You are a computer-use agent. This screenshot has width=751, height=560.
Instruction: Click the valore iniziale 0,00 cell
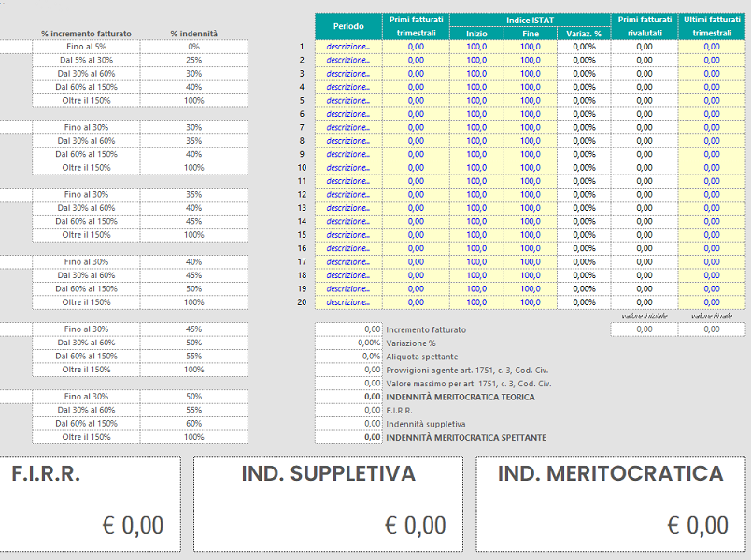pos(645,329)
